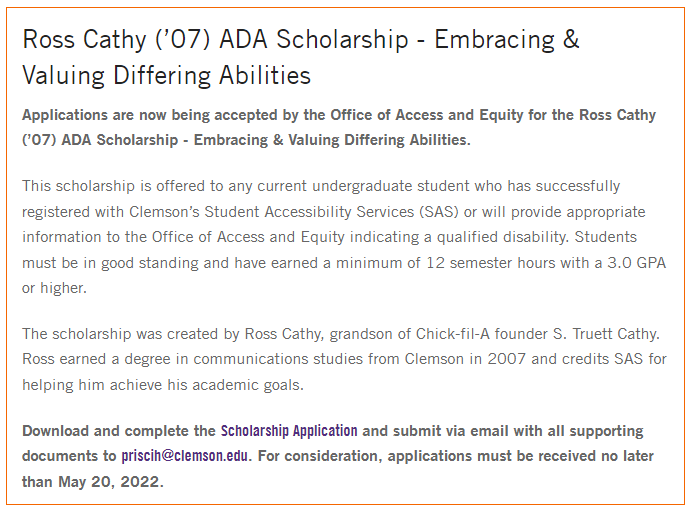Click 'Valuing Differing Abilities' in the heading
The height and width of the screenshot is (513, 693).
coord(167,75)
